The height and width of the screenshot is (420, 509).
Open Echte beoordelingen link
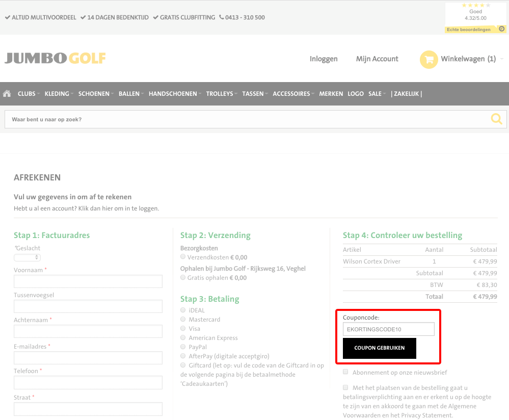click(468, 30)
